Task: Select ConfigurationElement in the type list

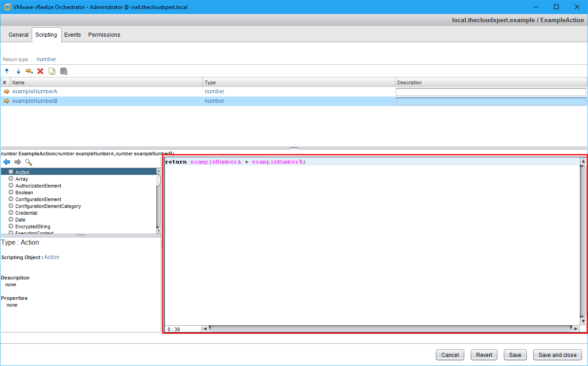Action: point(38,199)
